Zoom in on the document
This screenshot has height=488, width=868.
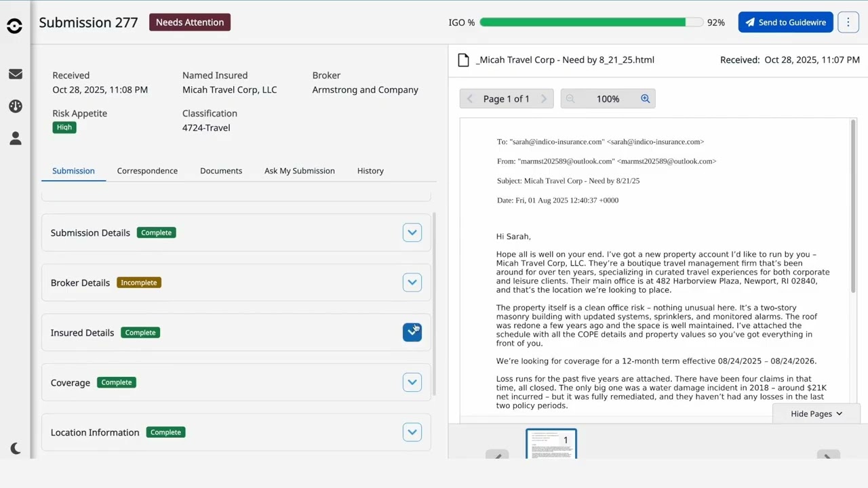pyautogui.click(x=646, y=99)
